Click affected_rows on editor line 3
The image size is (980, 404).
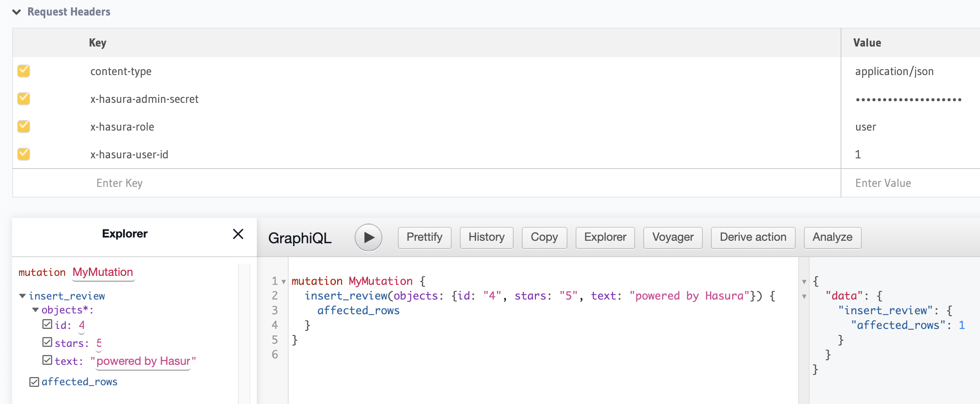coord(358,311)
